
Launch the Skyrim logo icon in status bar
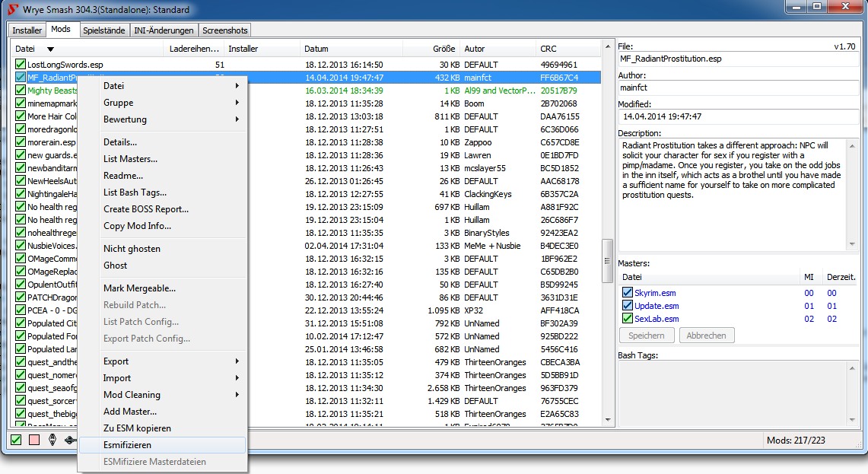pos(52,439)
